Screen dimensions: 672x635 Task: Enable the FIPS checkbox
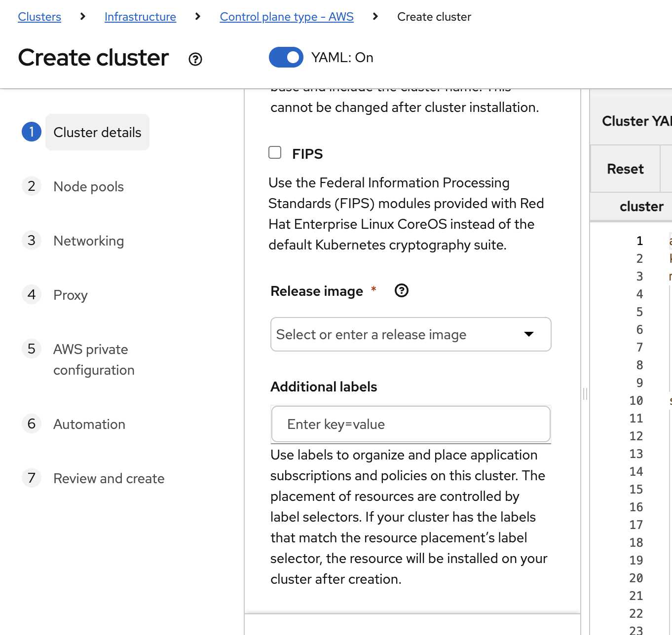275,152
